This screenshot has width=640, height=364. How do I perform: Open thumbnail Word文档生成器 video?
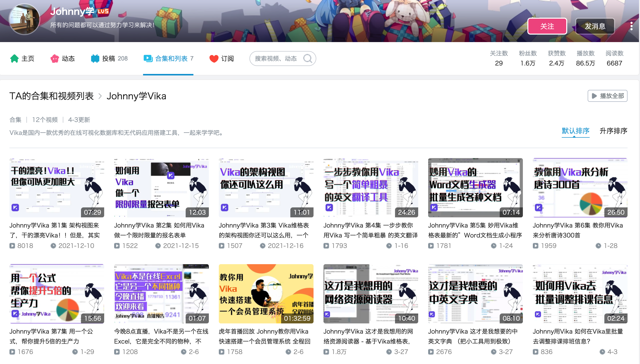[x=475, y=188]
